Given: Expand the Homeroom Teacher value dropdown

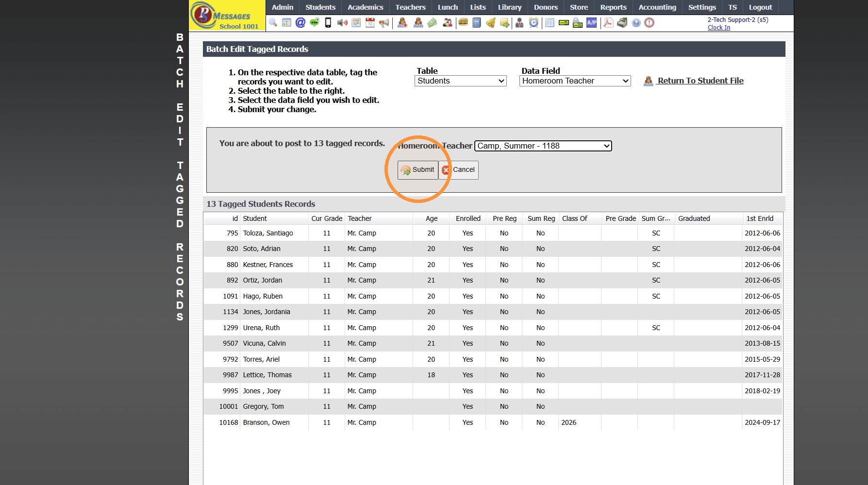Looking at the screenshot, I should pyautogui.click(x=543, y=146).
